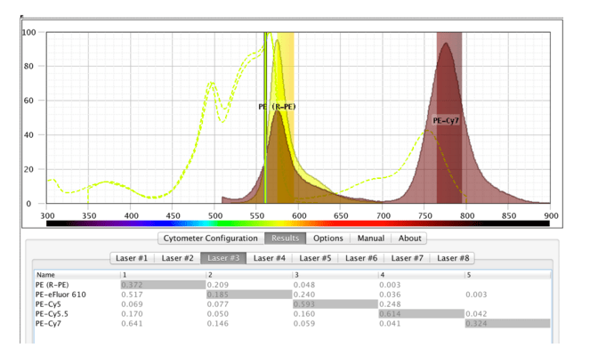Click value 0.069 in PE-Cy5 row
Viewport: 590px width, 364px height.
132,304
